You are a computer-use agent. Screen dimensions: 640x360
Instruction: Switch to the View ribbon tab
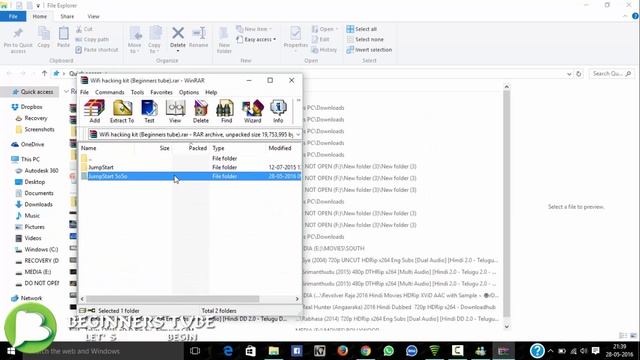point(93,16)
